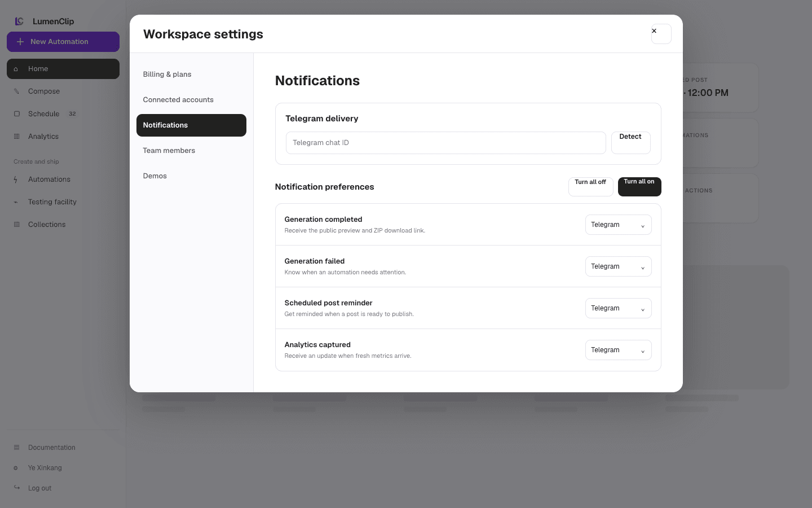Screen dimensions: 812x508
Task: Open Schedule in the sidebar
Action: [x=63, y=114]
